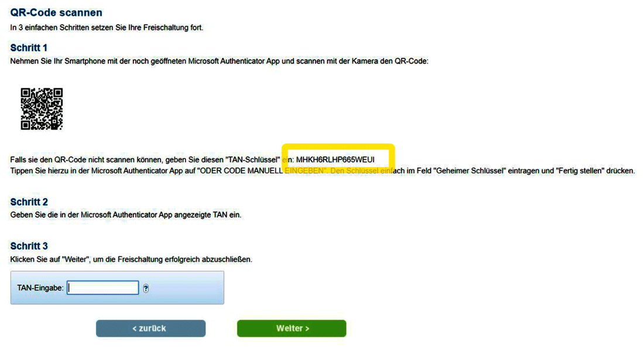
Task: Select the Schritt 3 heading
Action: (29, 246)
